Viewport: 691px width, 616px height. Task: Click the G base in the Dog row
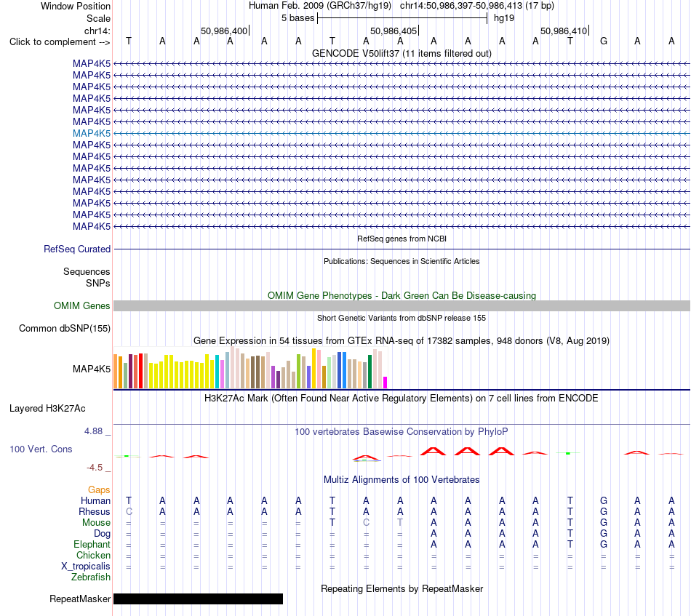pos(604,534)
